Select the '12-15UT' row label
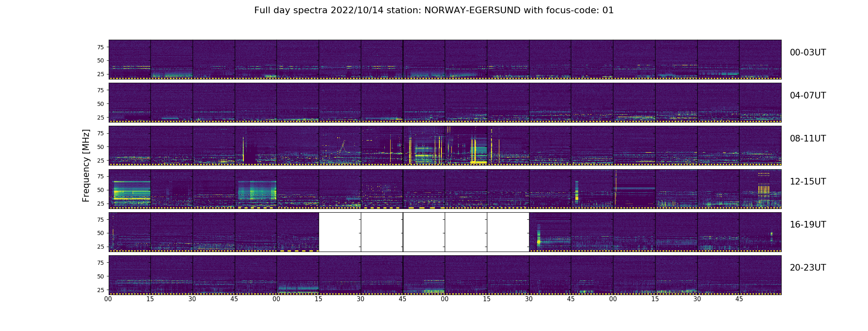Screen dimensions: 868x331 (808, 182)
